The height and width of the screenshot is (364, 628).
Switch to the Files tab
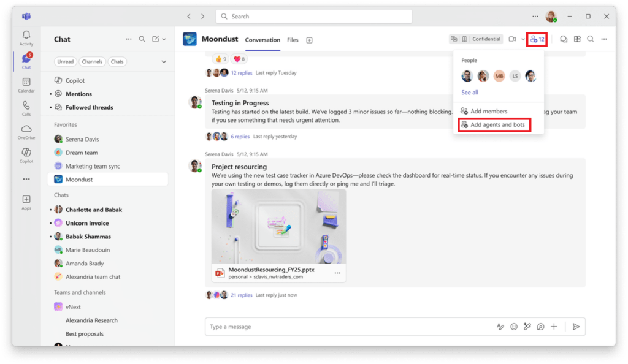293,39
